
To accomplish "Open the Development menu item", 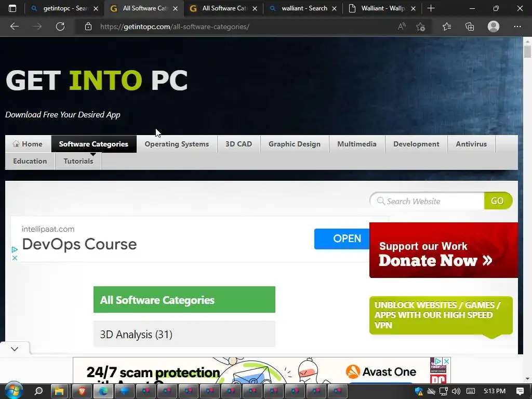I will click(416, 144).
